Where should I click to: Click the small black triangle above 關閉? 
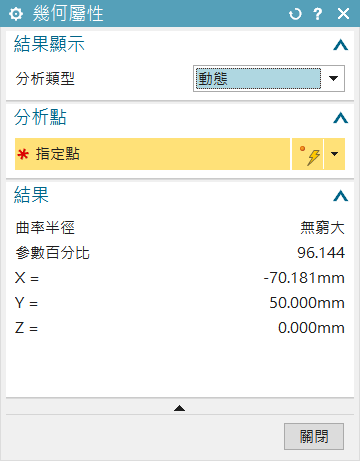pyautogui.click(x=179, y=408)
